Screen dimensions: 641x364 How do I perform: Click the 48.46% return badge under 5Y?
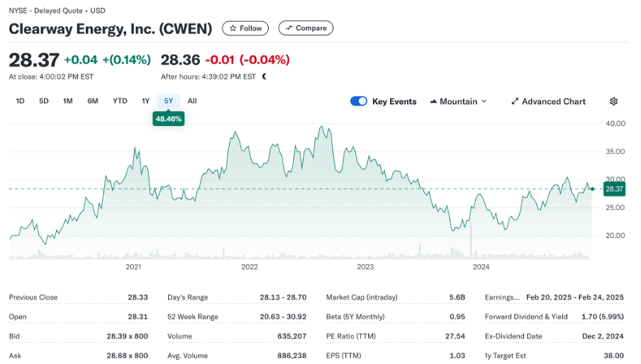169,119
